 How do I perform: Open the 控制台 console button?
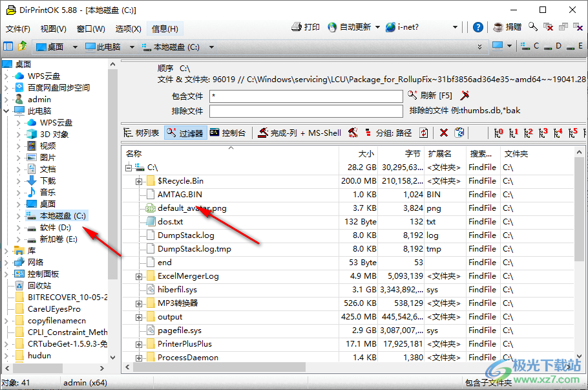click(x=227, y=133)
